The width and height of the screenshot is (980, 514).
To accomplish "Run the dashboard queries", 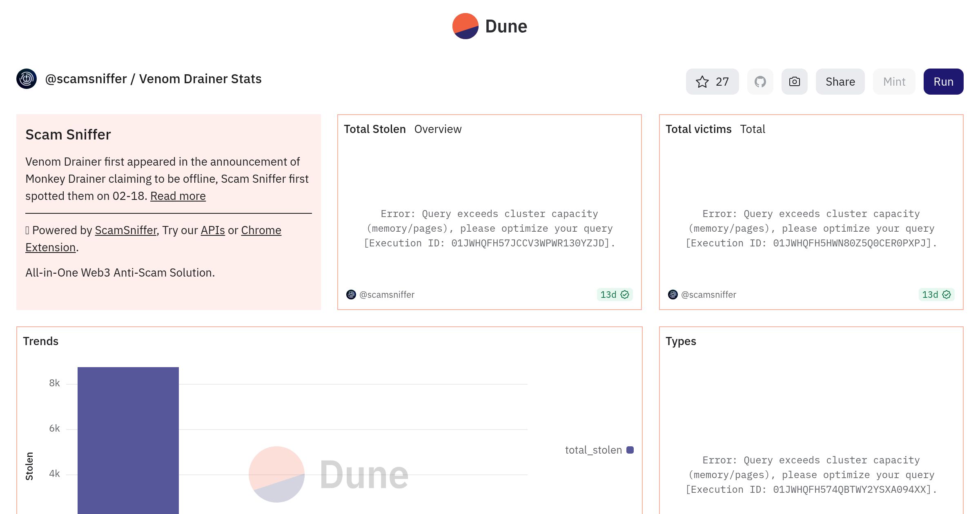I will (x=944, y=82).
